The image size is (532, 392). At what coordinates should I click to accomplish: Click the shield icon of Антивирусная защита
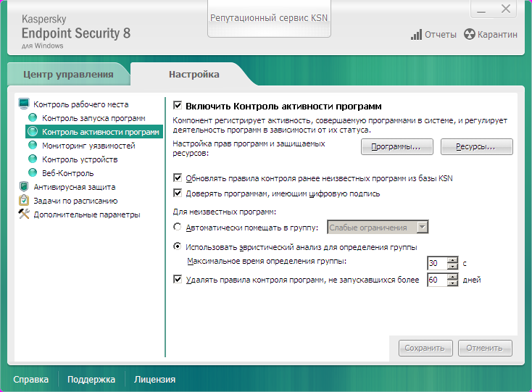[x=24, y=186]
